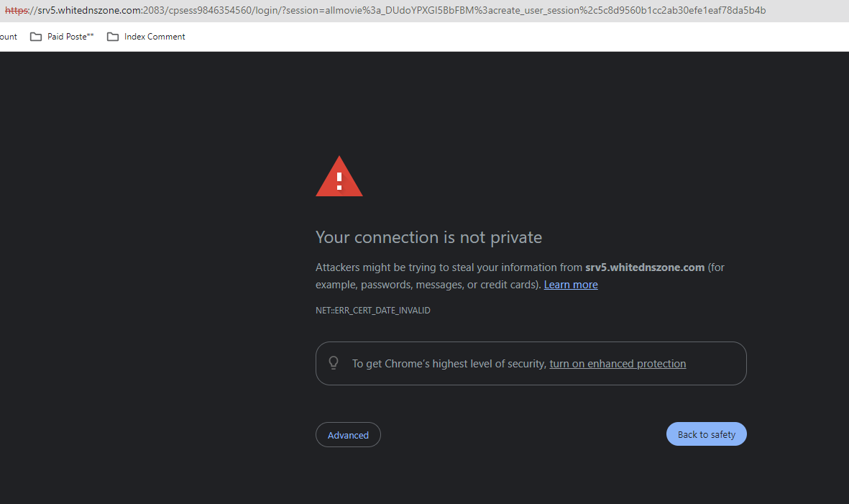Open the Learn more link

[571, 285]
